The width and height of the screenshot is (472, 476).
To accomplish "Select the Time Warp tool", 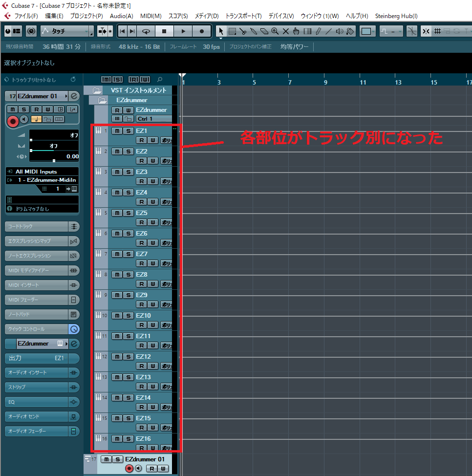I will point(307,31).
